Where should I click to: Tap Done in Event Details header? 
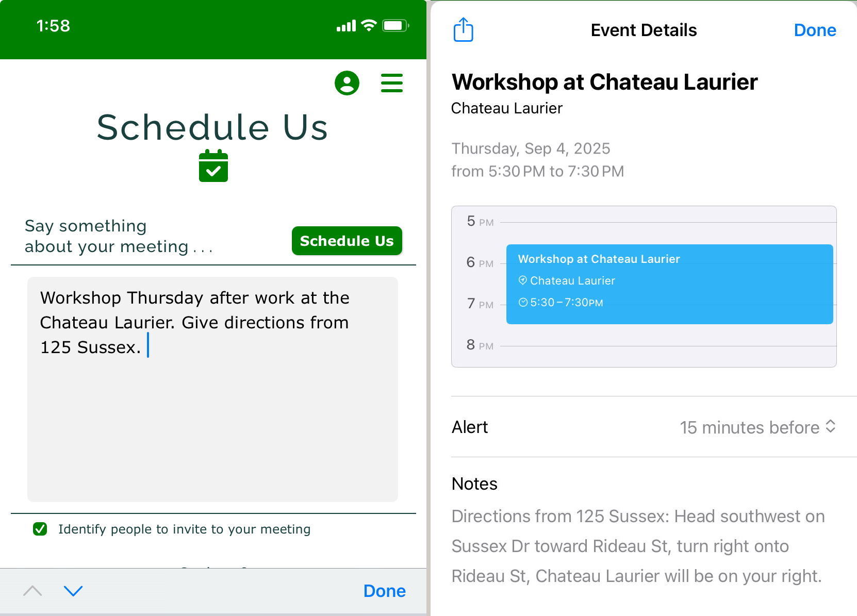(815, 30)
